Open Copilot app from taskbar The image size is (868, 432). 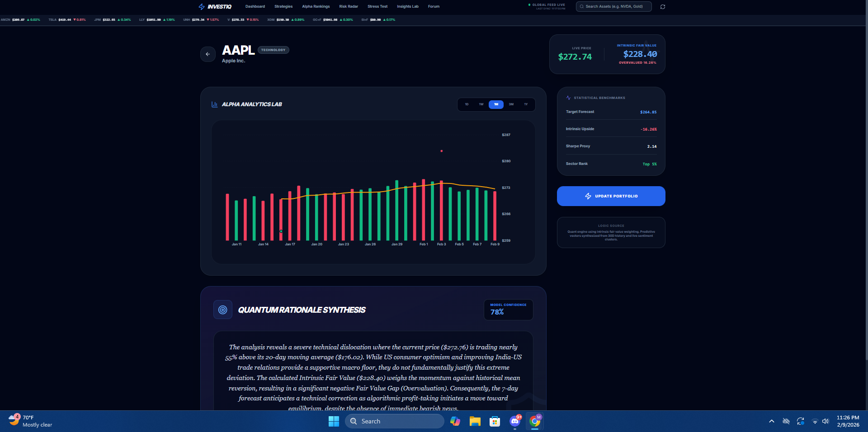(455, 421)
